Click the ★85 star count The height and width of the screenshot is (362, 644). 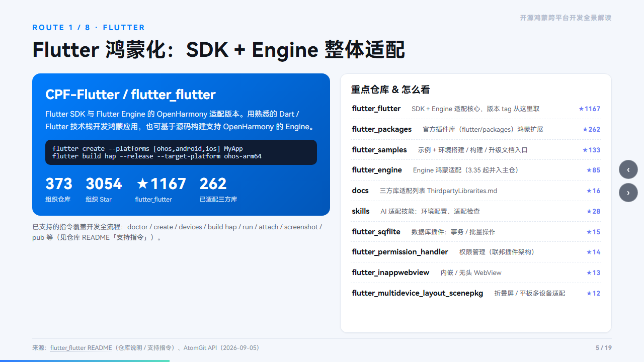click(x=593, y=170)
